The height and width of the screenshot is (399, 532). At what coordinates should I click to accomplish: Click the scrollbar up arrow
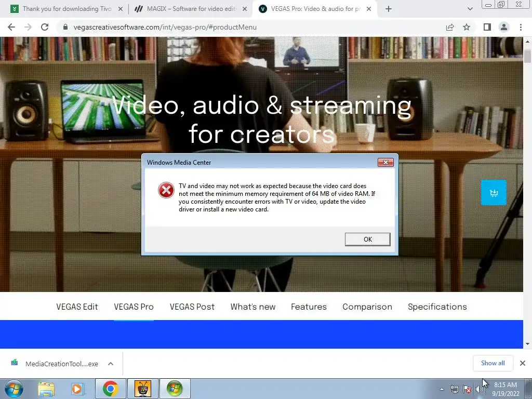coord(527,42)
